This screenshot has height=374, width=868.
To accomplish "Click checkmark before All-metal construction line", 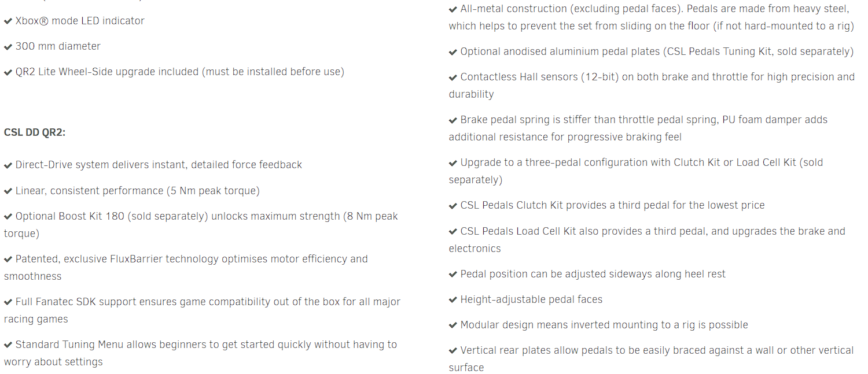I will 453,9.
